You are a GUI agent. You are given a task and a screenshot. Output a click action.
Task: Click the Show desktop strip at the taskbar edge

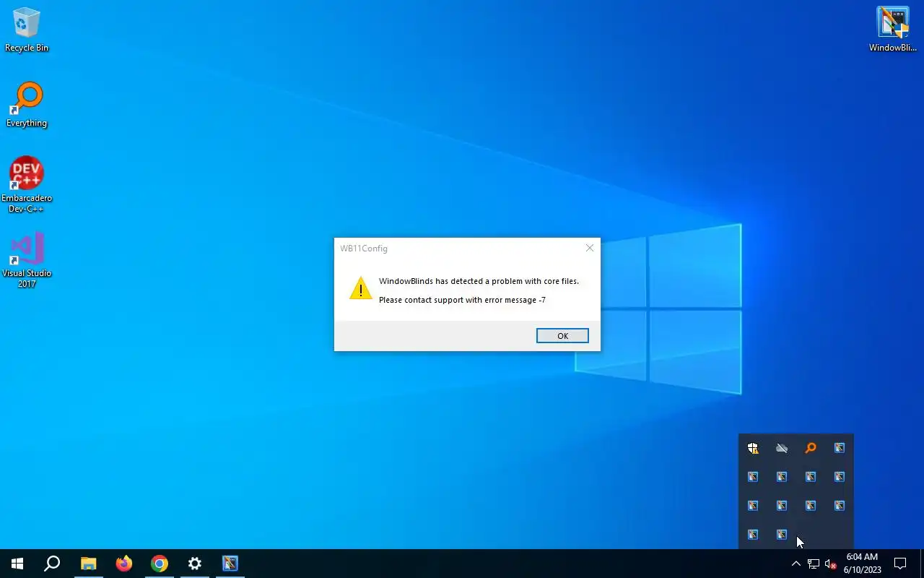click(922, 564)
